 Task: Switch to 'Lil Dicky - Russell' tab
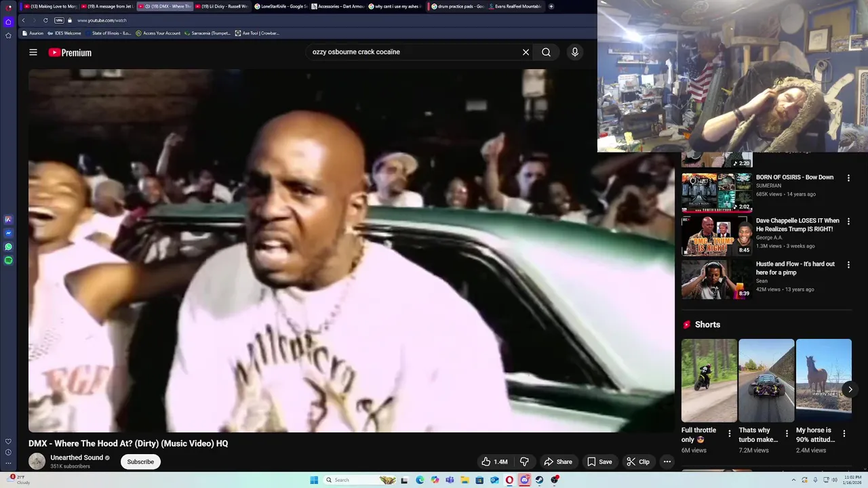[x=222, y=6]
